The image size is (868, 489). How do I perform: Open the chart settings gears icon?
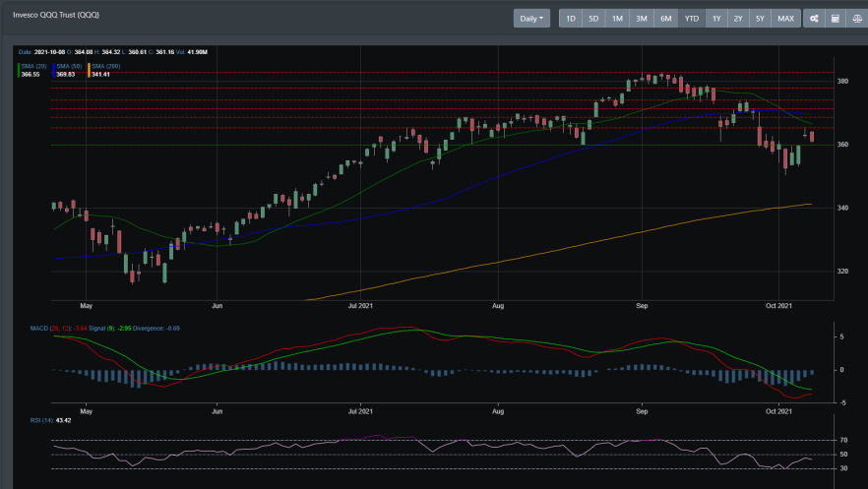(814, 19)
